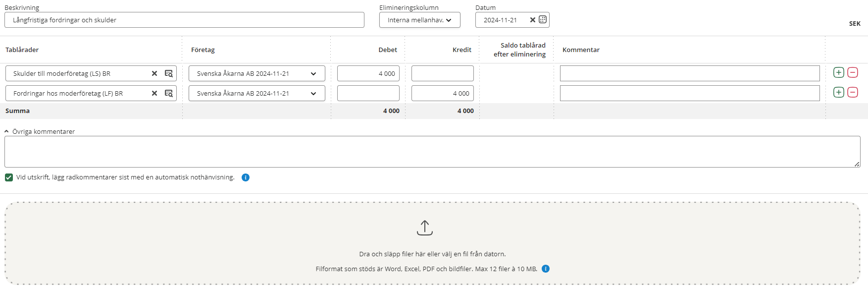
Task: Clear the Fordringar hos moderföretag row selection
Action: point(154,93)
